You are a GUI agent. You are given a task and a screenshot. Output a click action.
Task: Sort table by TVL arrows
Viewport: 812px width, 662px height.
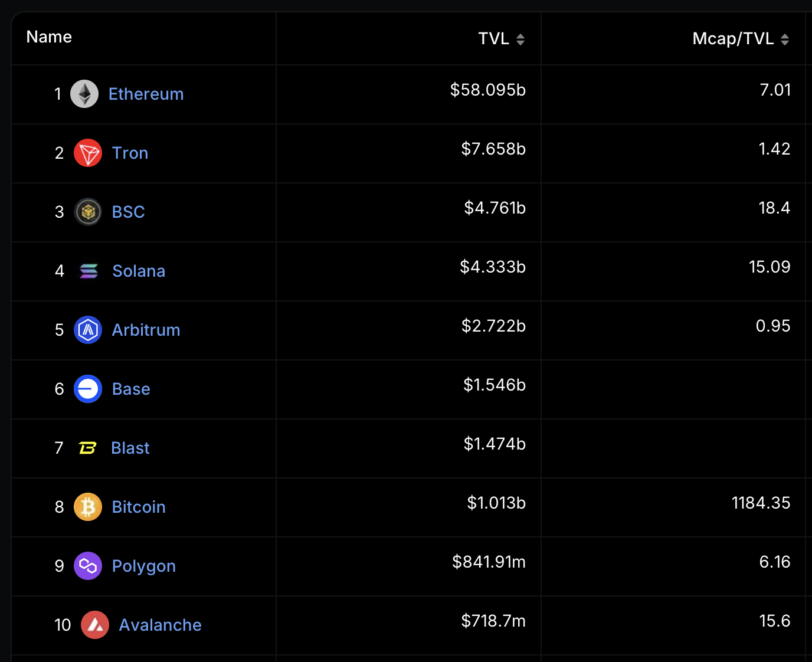click(x=520, y=40)
